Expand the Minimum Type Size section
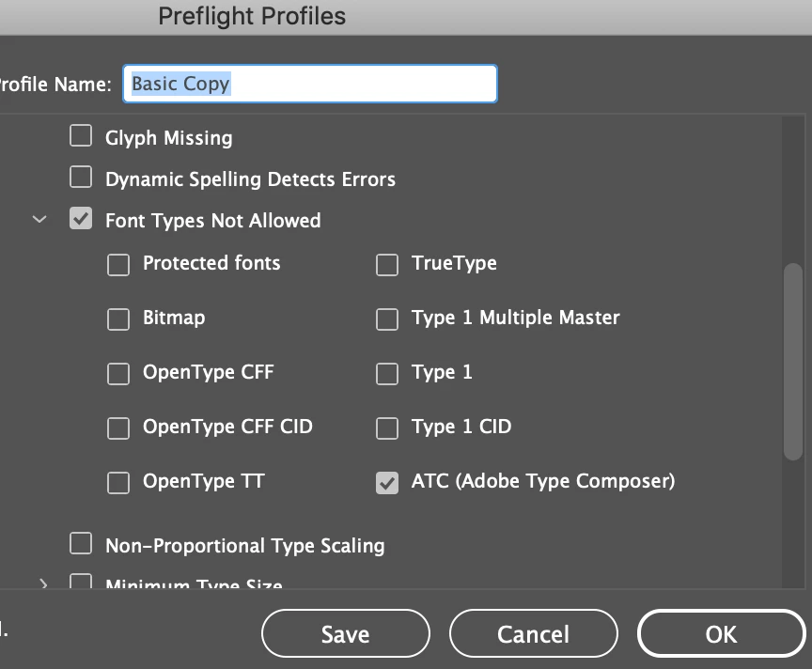The image size is (812, 669). click(43, 584)
